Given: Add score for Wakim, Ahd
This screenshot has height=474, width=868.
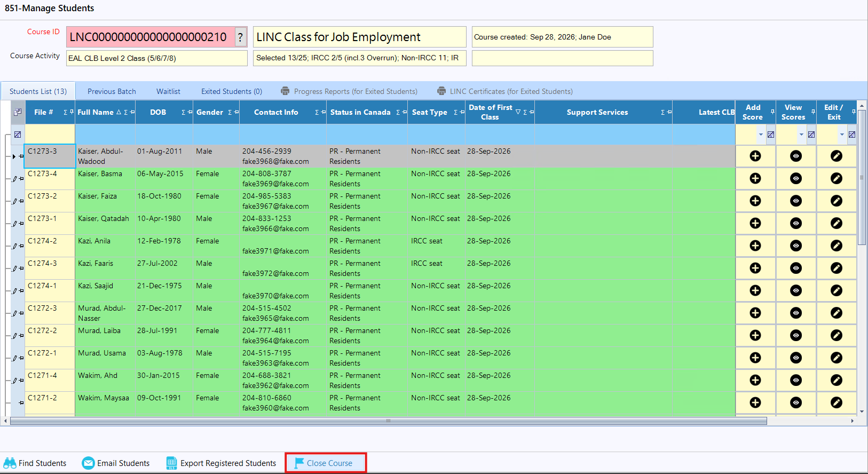Looking at the screenshot, I should click(755, 380).
